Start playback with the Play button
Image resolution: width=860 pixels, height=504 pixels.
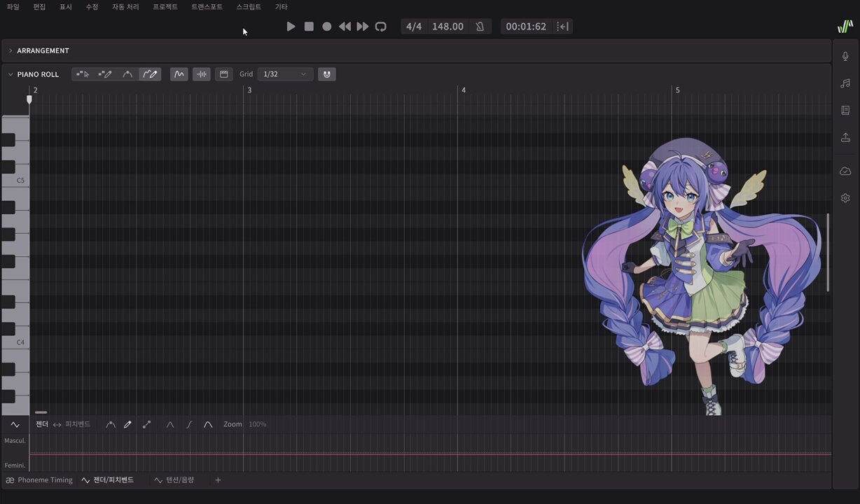tap(291, 27)
